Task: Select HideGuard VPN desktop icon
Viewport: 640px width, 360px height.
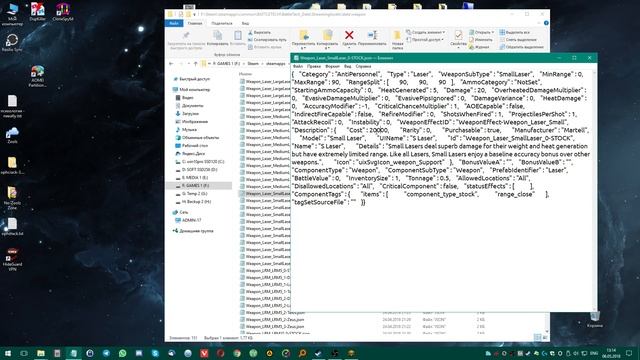Action: point(12,259)
